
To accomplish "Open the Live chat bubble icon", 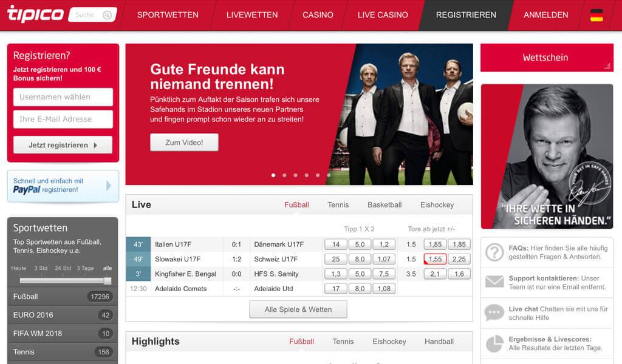I will click(x=494, y=313).
